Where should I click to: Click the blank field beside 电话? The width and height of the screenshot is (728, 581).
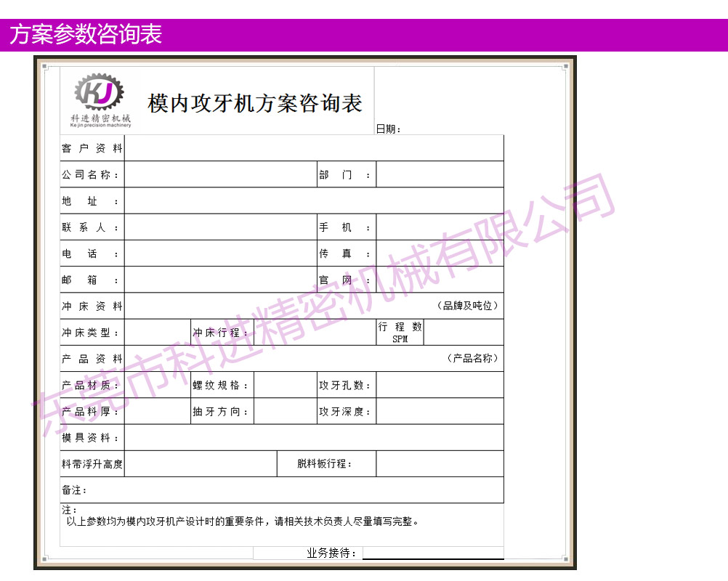221,253
